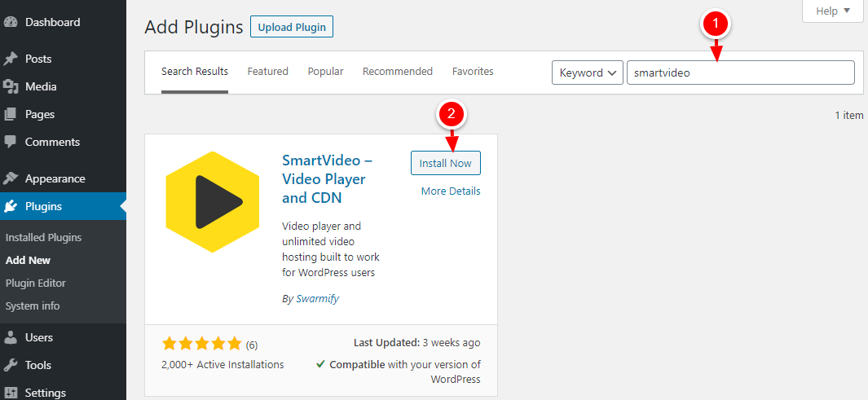Click the Tools wrench icon
Viewport: 868px width, 400px height.
click(11, 365)
